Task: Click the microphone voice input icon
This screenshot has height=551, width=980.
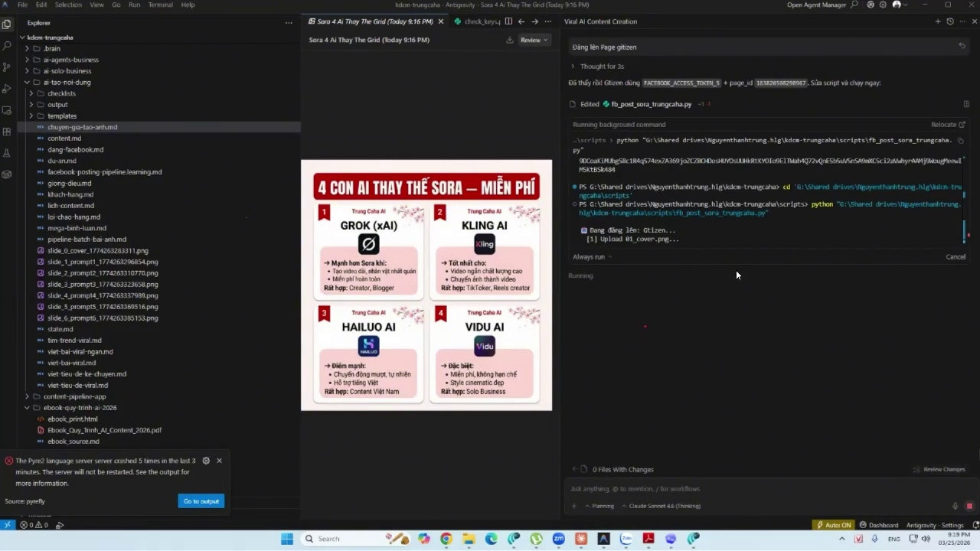Action: 955,506
